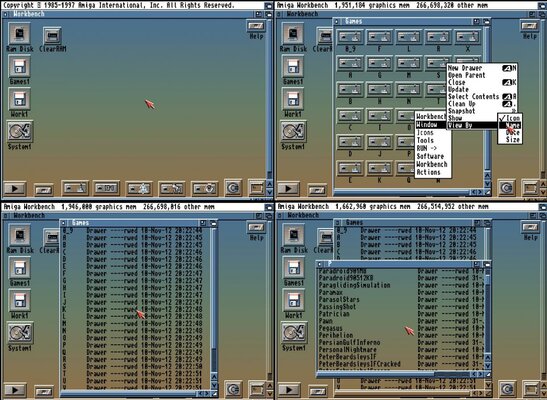This screenshot has width=547, height=400.
Task: Toggle the checked Icon view option
Action: [x=510, y=118]
